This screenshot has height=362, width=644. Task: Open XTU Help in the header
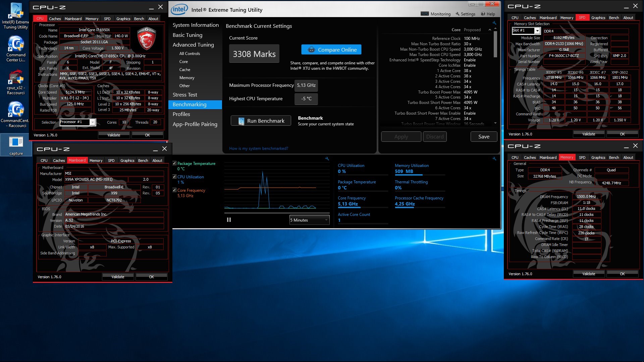[x=488, y=14]
